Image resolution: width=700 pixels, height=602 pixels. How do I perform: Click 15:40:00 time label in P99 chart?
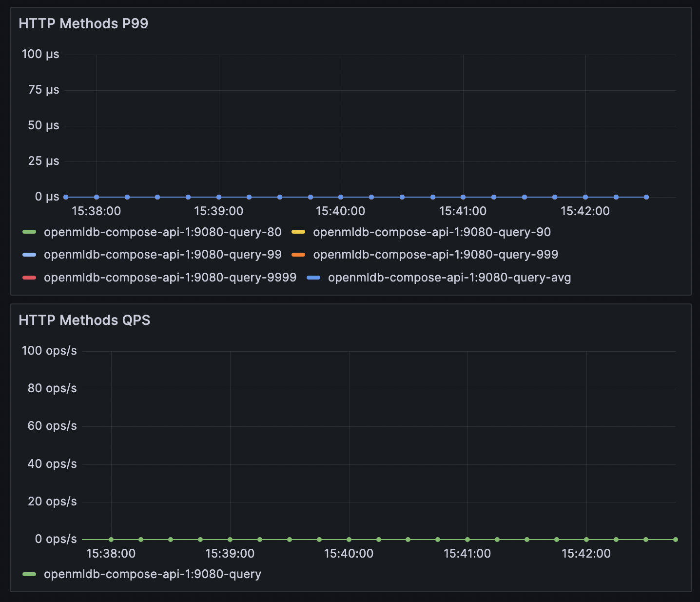pos(341,211)
